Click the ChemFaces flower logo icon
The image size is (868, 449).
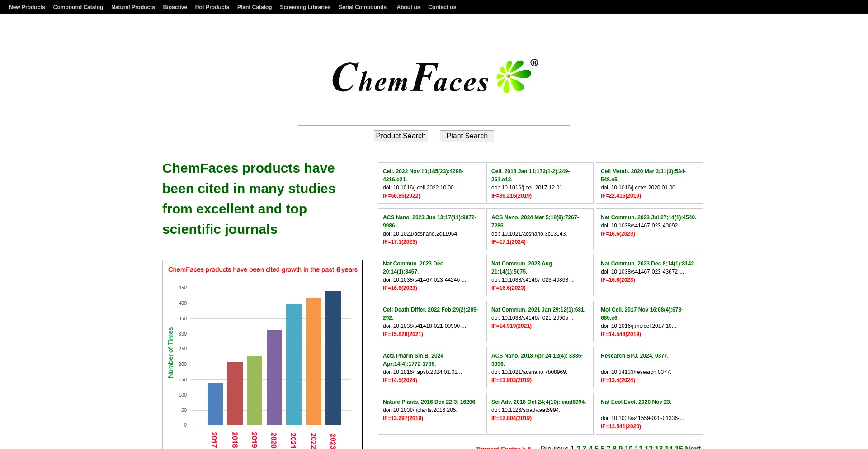[512, 76]
